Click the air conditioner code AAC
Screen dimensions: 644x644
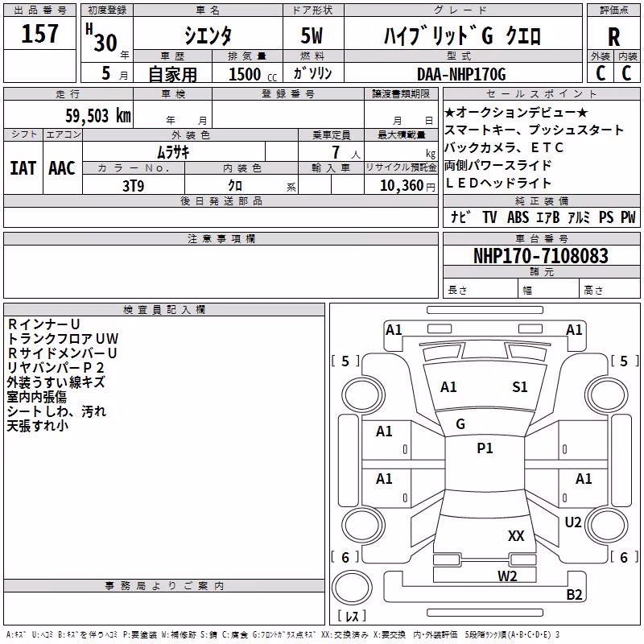point(62,168)
